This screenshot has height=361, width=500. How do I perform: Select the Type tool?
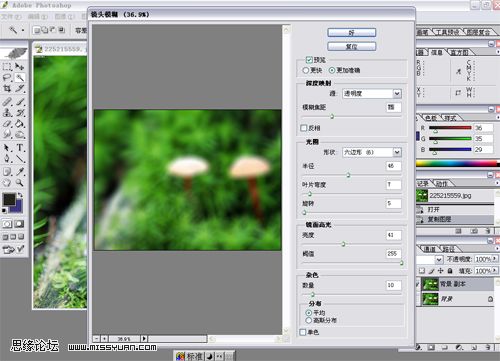click(20, 148)
